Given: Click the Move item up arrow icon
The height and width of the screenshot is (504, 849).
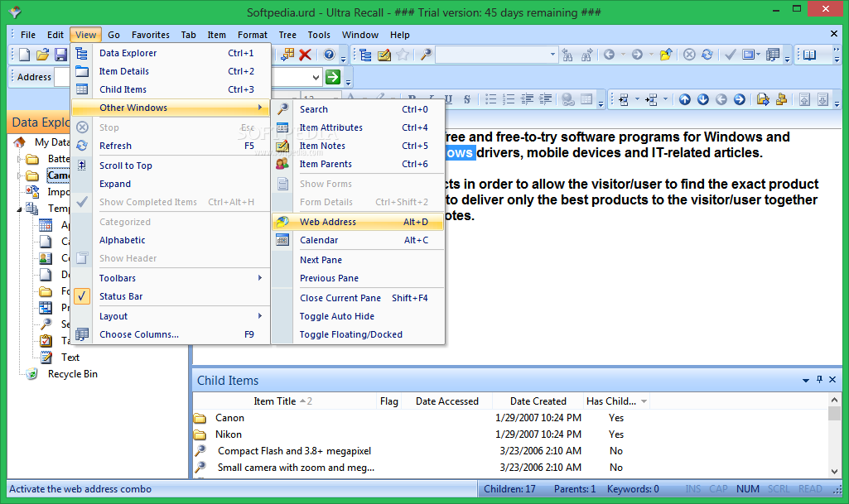Looking at the screenshot, I should (685, 99).
